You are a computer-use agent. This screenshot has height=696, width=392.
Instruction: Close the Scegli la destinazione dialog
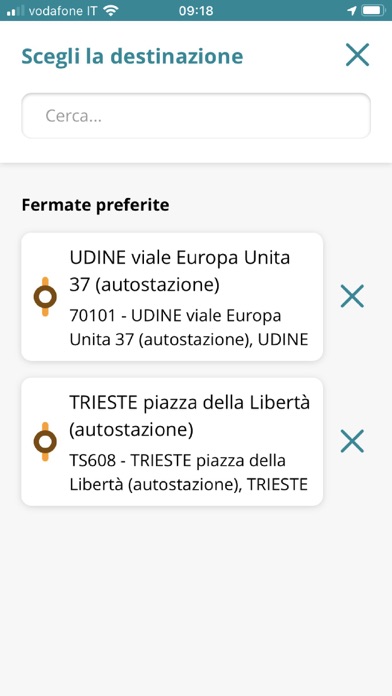[357, 55]
